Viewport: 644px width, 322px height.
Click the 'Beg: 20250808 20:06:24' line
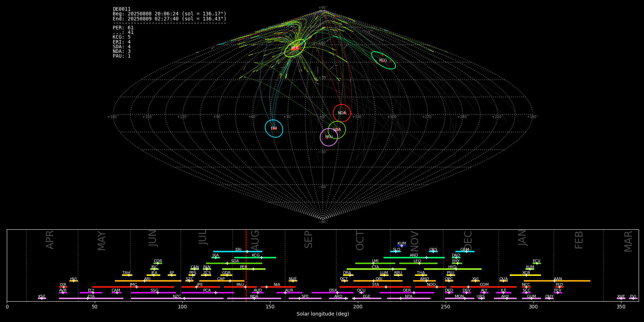point(170,14)
